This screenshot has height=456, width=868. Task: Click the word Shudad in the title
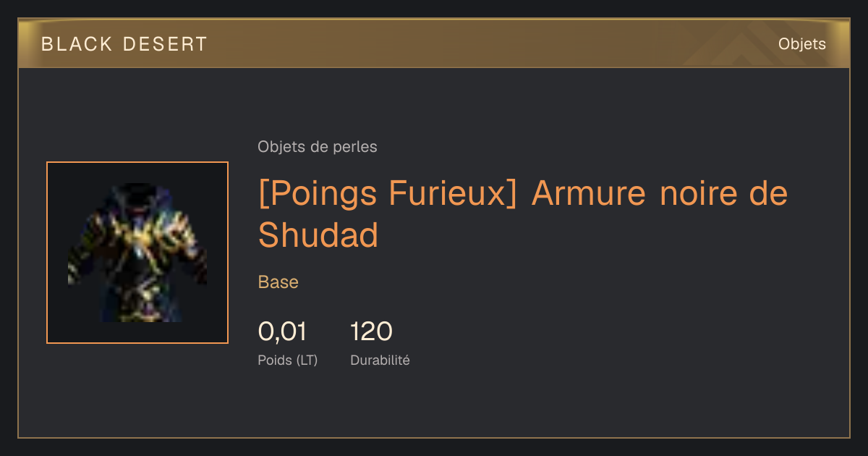tap(318, 235)
